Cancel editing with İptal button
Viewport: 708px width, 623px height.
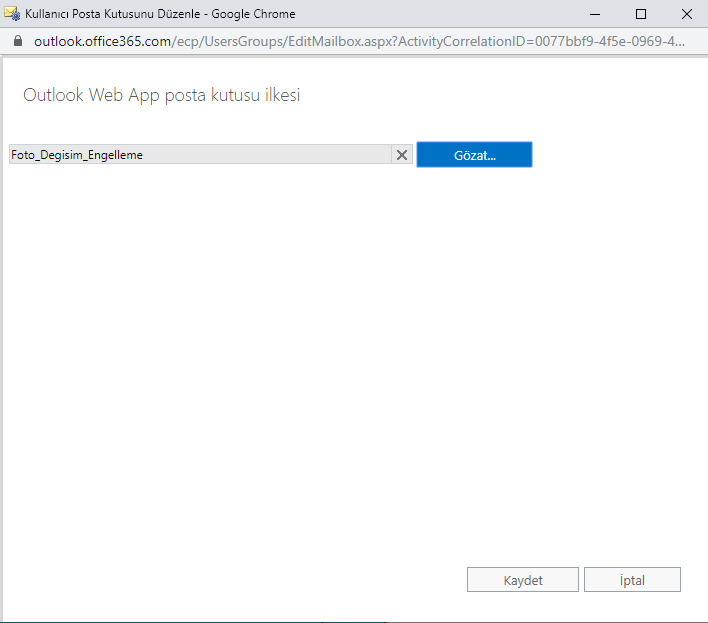click(x=632, y=580)
